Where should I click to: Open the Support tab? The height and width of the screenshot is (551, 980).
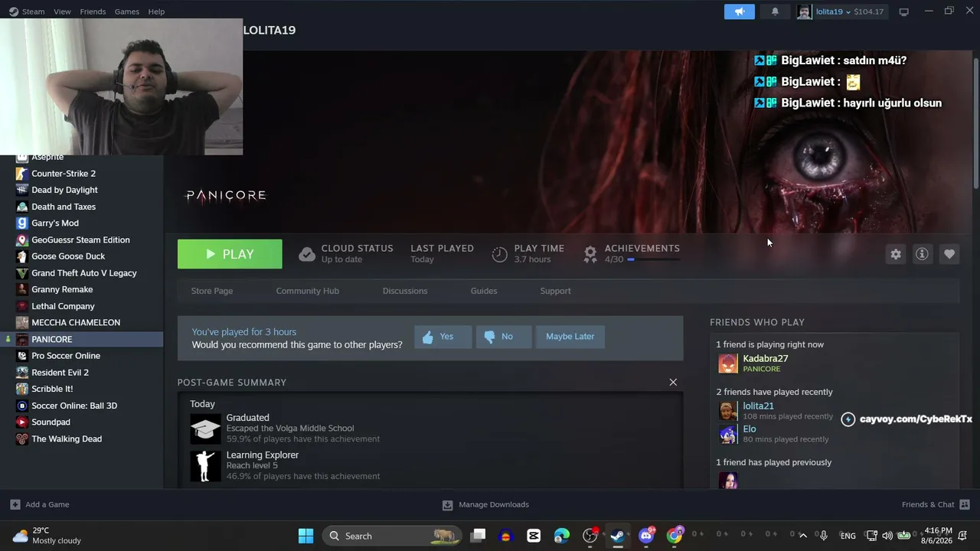(555, 291)
